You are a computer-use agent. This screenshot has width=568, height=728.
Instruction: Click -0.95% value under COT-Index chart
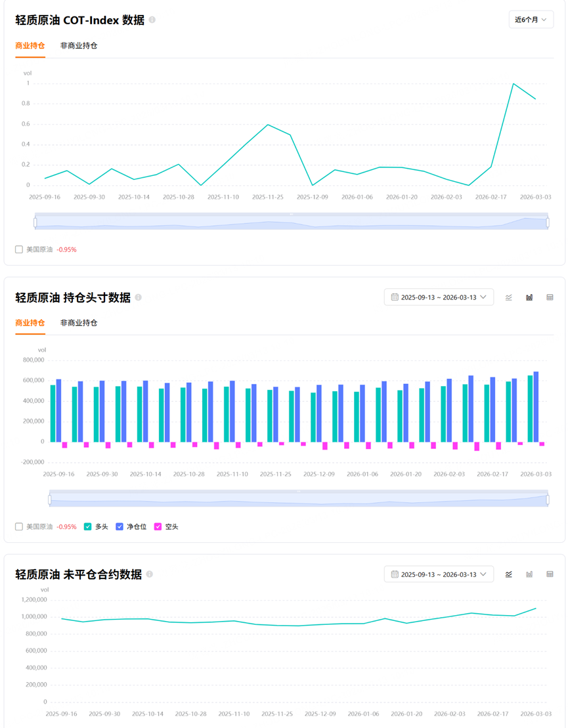coord(66,250)
